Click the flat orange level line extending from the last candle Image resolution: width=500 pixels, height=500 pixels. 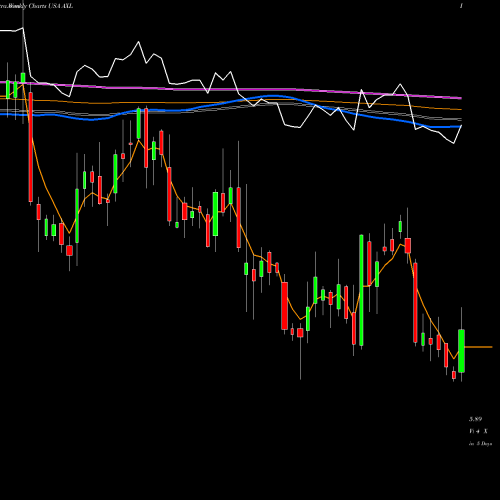(x=478, y=347)
